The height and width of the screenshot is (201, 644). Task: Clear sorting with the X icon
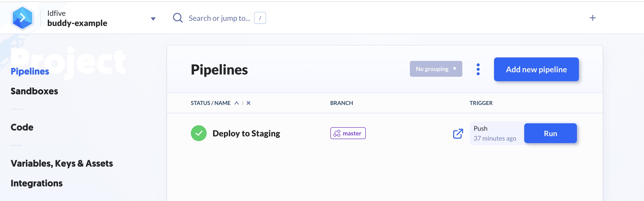(248, 103)
